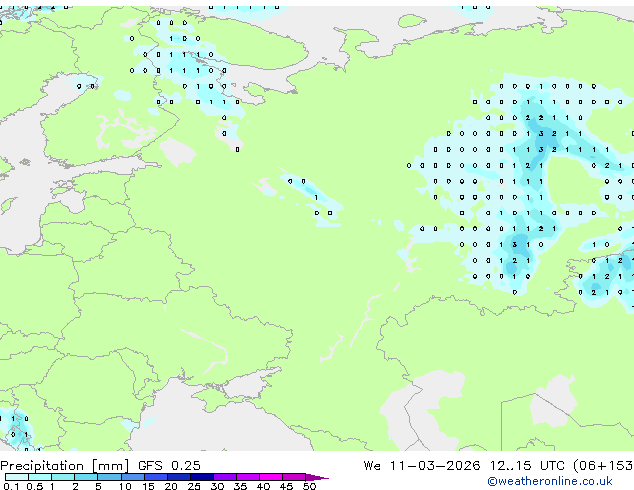
Task: Click the purple arrow above 50 mm
Action: coord(317,477)
